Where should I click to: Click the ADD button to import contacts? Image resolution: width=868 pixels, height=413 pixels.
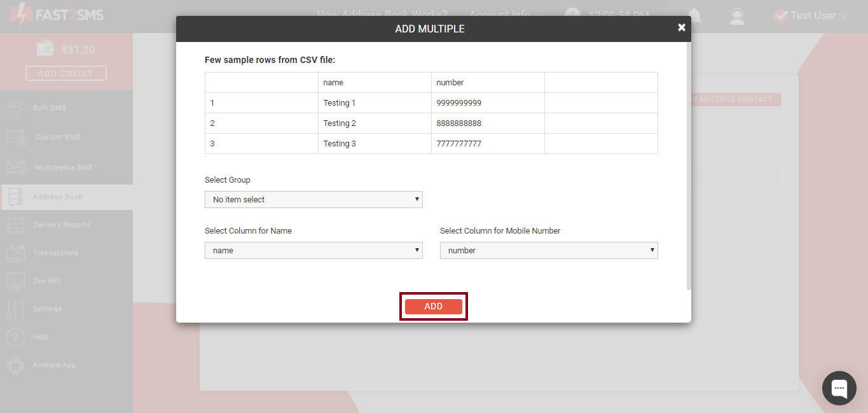433,306
